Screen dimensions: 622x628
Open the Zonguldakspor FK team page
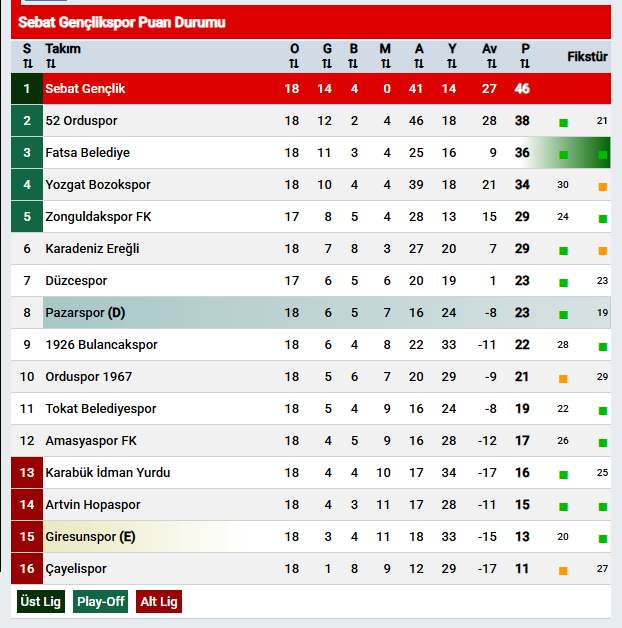(98, 217)
